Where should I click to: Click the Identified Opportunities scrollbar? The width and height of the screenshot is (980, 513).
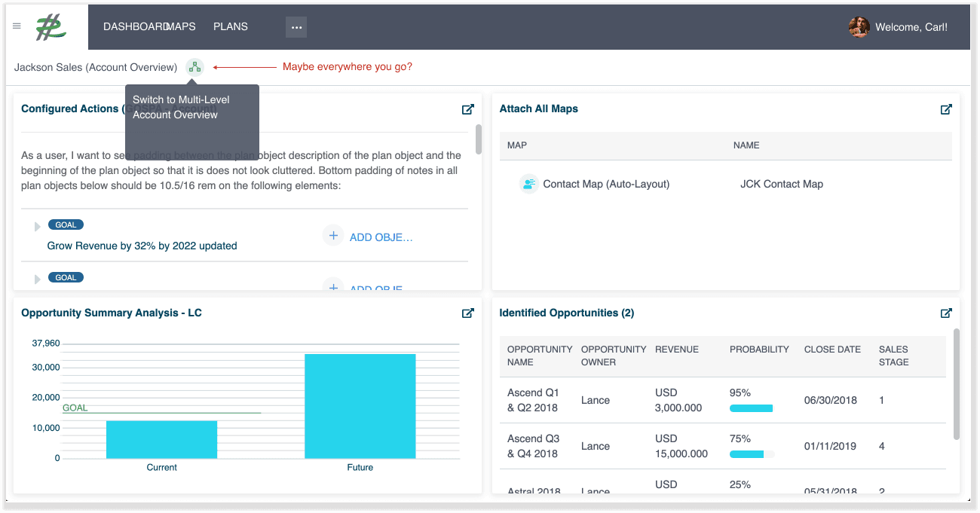[x=957, y=383]
